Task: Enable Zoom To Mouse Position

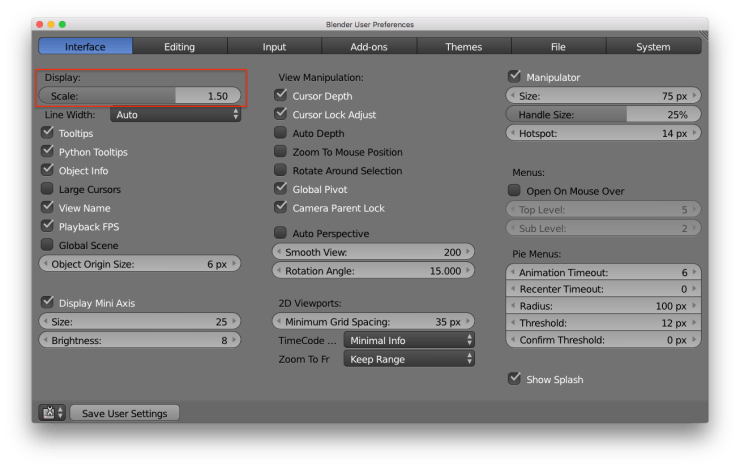Action: click(281, 151)
